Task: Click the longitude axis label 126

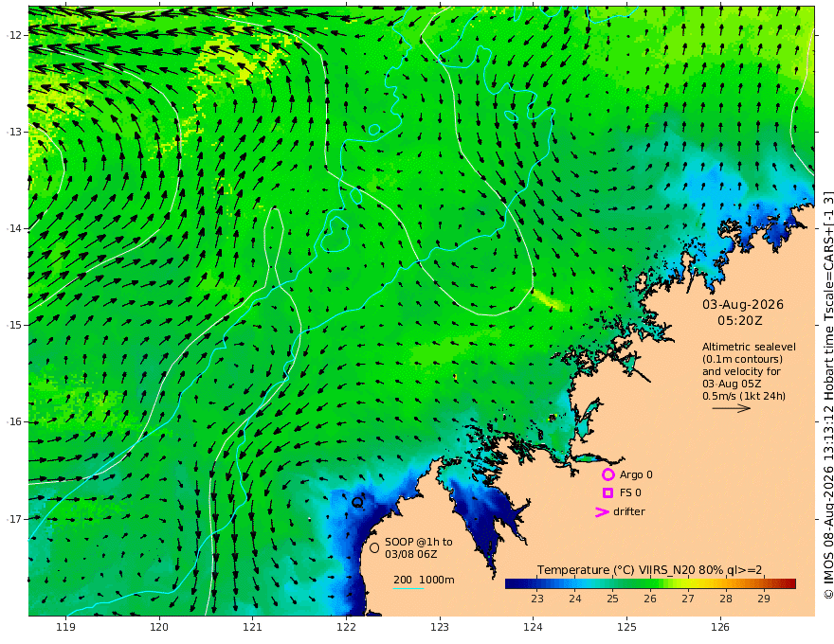Action: (720, 627)
